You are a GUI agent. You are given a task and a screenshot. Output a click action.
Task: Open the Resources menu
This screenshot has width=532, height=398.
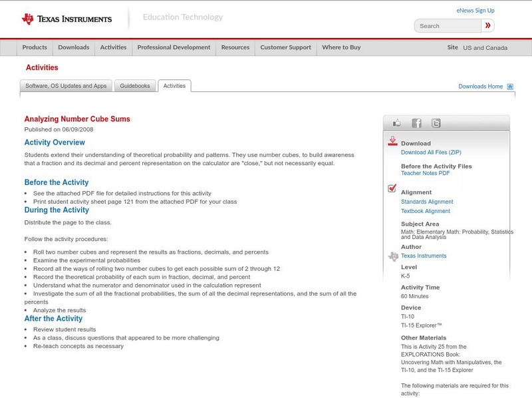(235, 47)
